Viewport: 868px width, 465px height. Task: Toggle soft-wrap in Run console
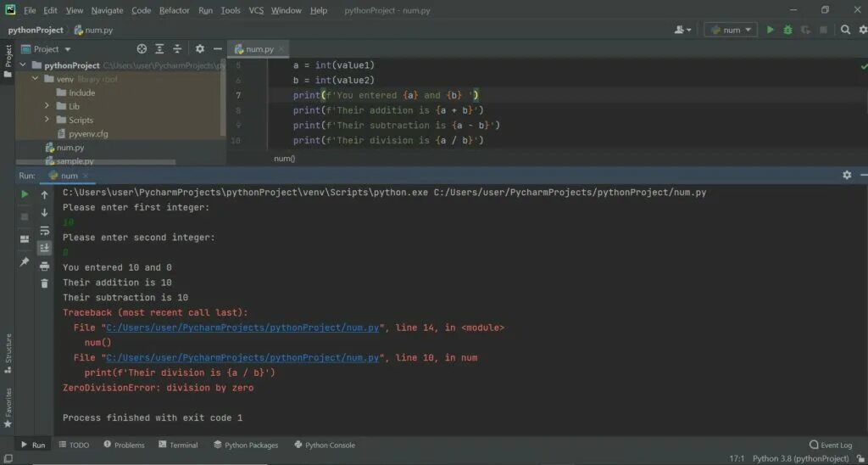pyautogui.click(x=45, y=231)
